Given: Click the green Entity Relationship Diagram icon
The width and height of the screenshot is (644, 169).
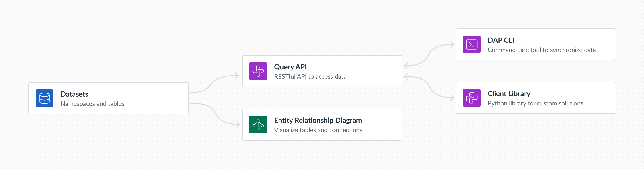Looking at the screenshot, I should click(258, 125).
